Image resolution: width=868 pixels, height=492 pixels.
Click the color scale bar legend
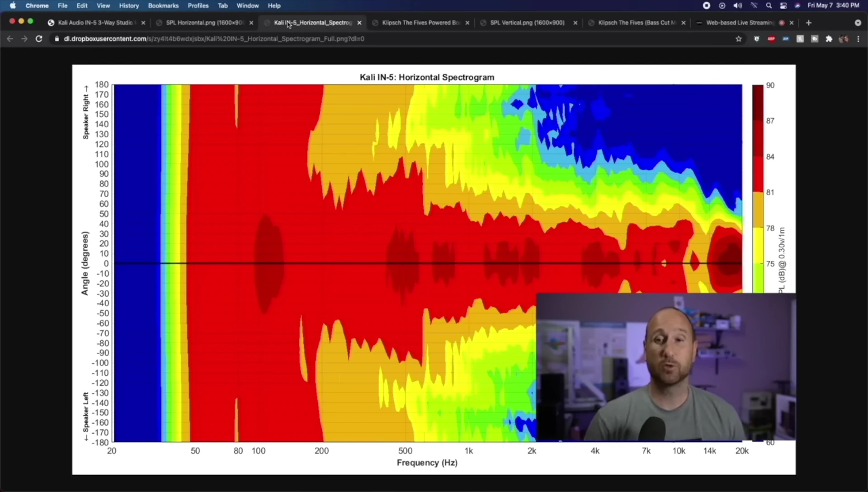(758, 189)
